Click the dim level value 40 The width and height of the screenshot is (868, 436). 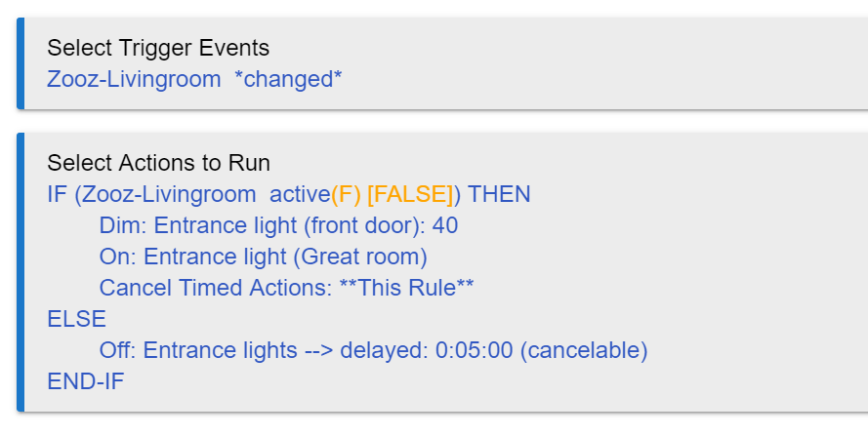click(x=445, y=225)
